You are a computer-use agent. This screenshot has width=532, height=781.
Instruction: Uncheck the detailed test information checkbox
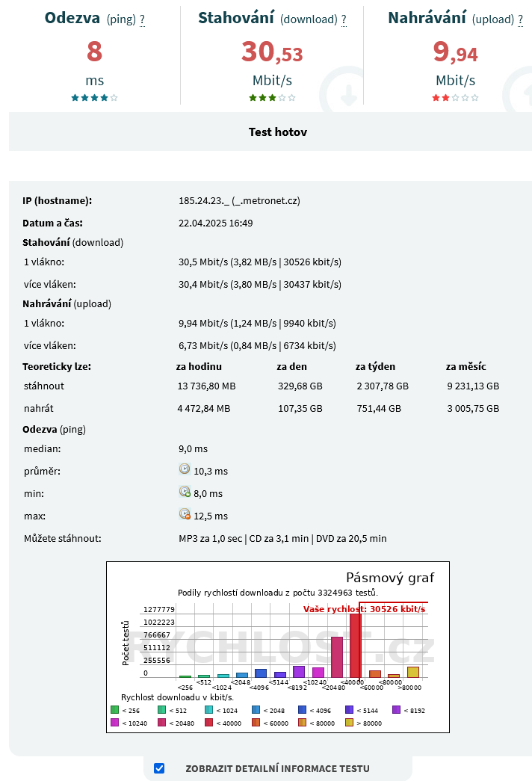(159, 768)
